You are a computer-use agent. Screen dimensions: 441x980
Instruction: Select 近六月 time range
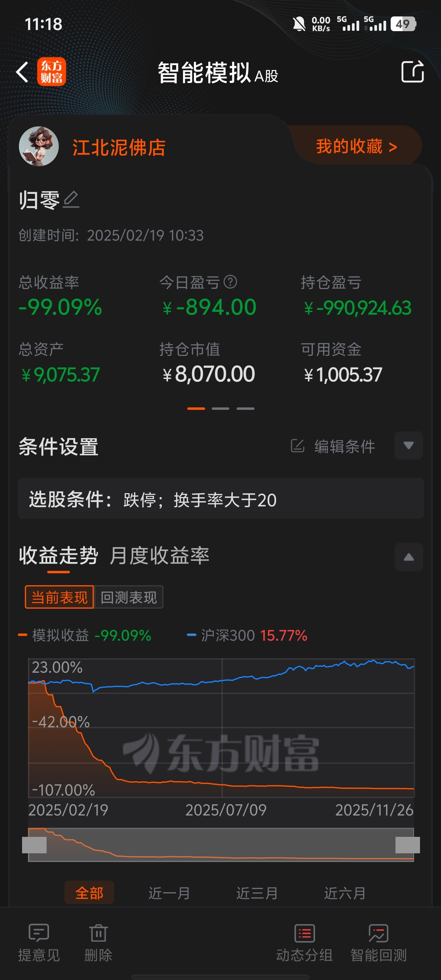tap(345, 893)
